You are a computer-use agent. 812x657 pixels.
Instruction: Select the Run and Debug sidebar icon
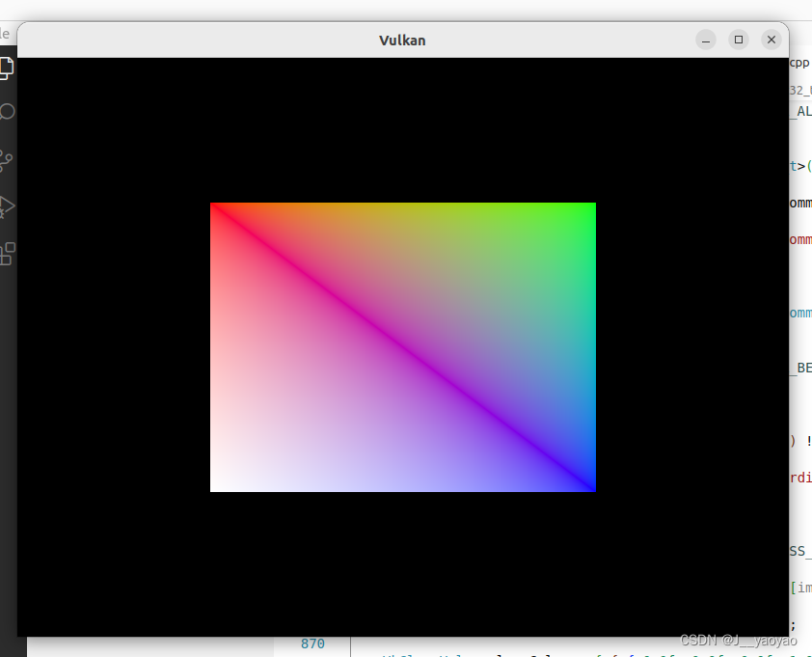pos(7,205)
